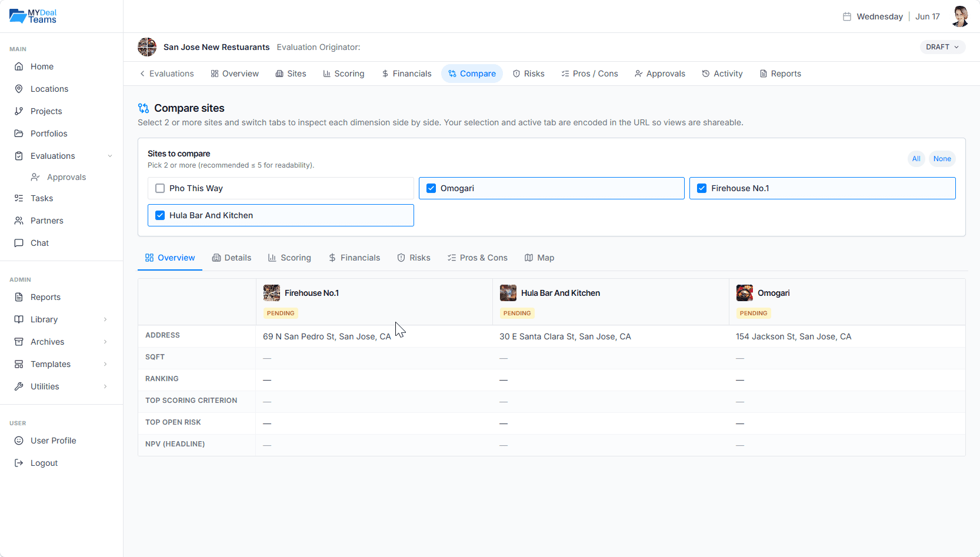Viewport: 980px width, 557px height.
Task: Open Home via its house icon
Action: coord(19,66)
